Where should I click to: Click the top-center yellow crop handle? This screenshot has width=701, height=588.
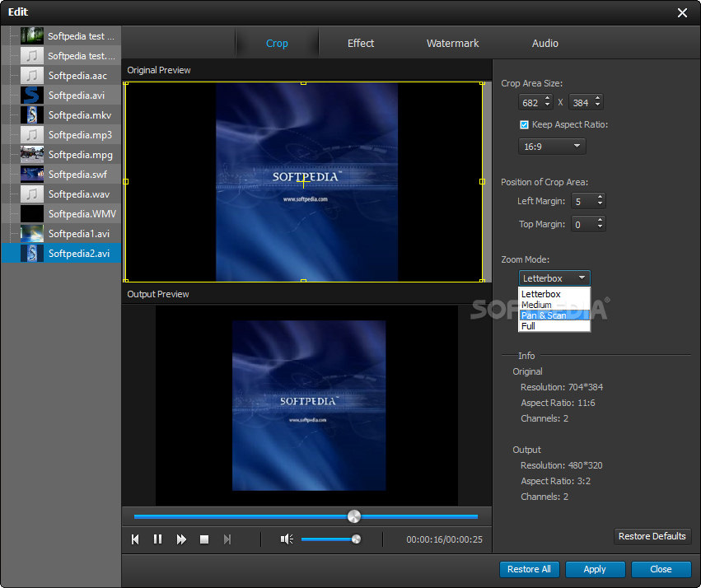[x=304, y=83]
